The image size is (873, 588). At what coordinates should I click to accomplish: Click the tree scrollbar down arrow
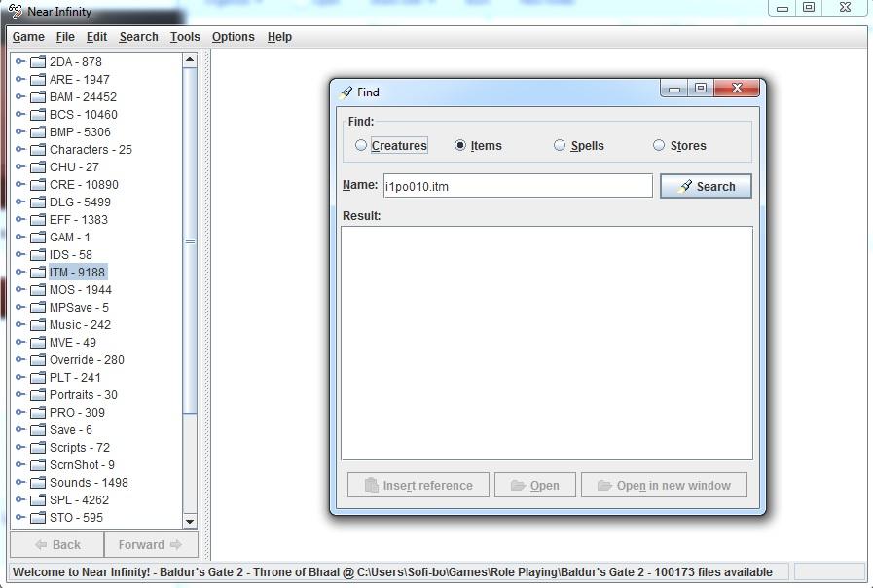pyautogui.click(x=190, y=521)
